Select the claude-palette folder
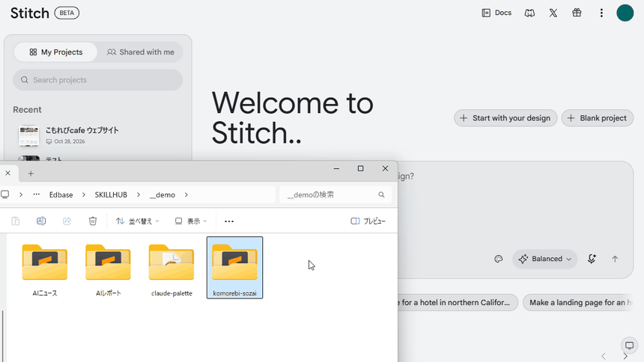Image resolution: width=644 pixels, height=362 pixels. click(x=171, y=269)
